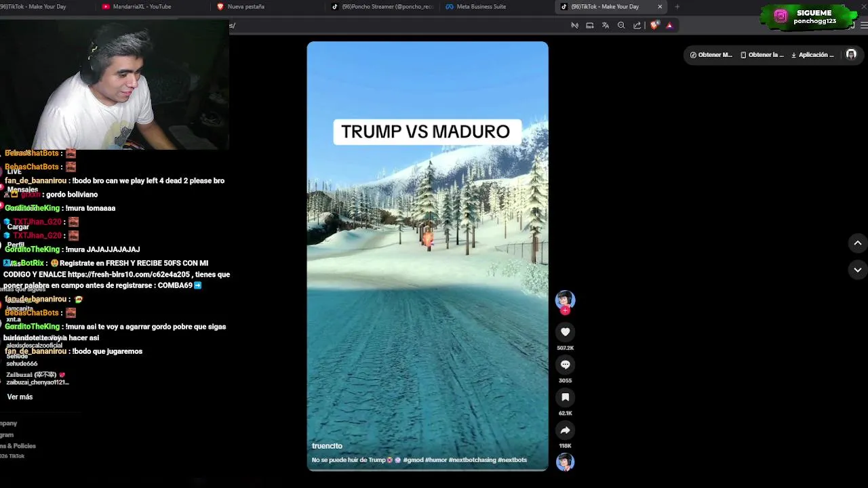Click the 118K shares count
868x488 pixels.
click(565, 445)
